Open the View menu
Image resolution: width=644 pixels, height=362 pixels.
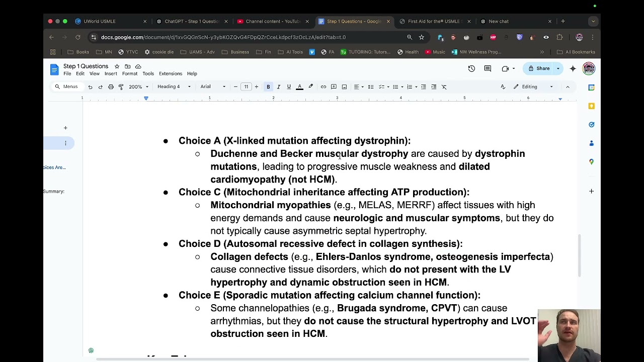click(95, 73)
